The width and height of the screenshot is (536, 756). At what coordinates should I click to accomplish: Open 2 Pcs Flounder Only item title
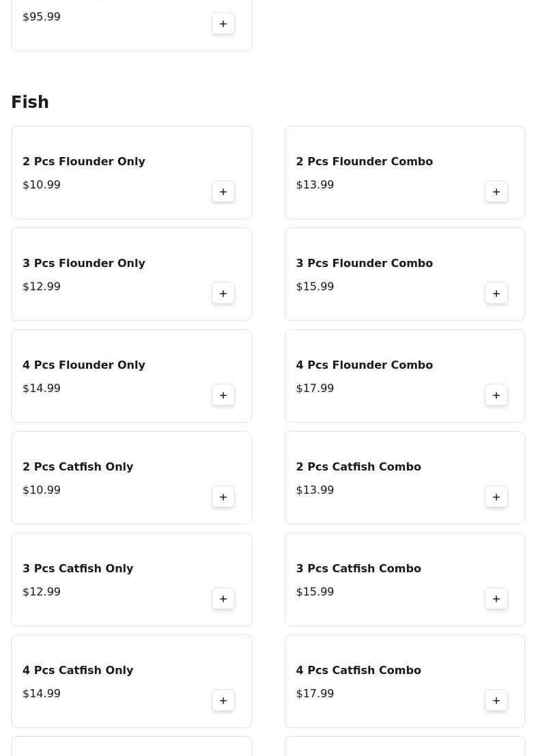[x=84, y=162]
